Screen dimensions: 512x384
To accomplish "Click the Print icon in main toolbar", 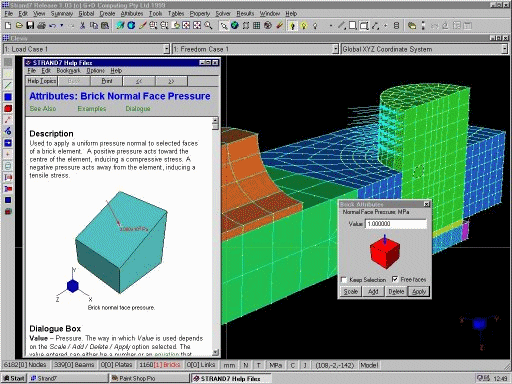I will tap(41, 25).
